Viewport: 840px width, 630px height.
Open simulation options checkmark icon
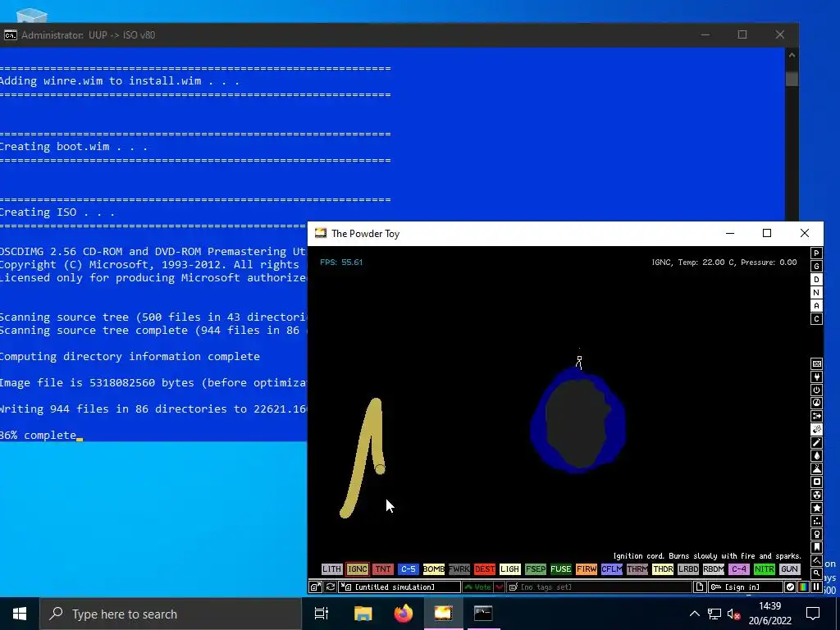[x=790, y=587]
